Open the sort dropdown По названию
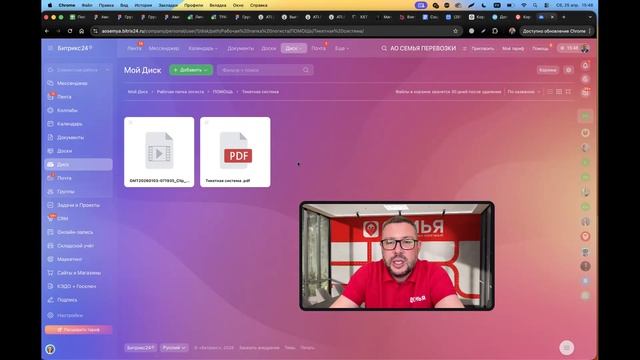This screenshot has width=640, height=360. pyautogui.click(x=524, y=92)
